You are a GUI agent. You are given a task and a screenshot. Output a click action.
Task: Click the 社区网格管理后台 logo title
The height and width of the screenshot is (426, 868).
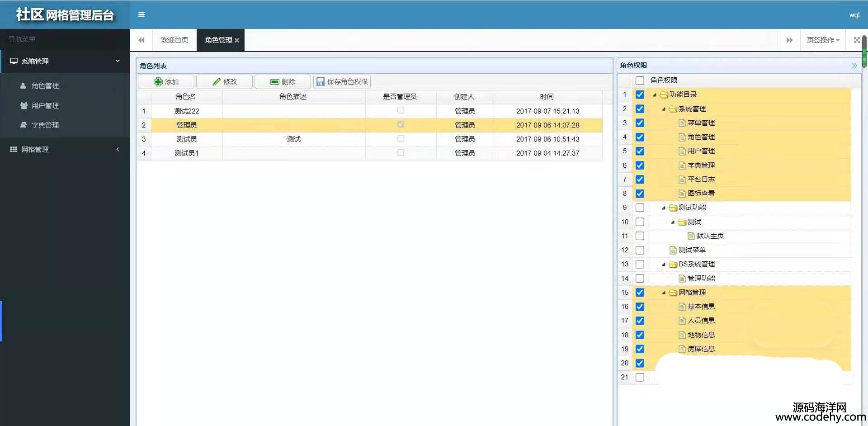click(65, 14)
